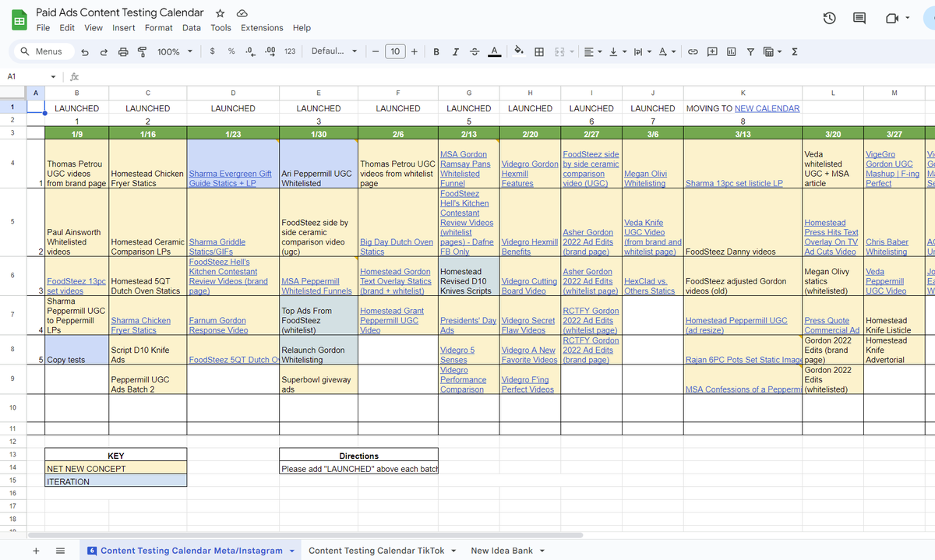
Task: Open the Insert menu
Action: [123, 27]
